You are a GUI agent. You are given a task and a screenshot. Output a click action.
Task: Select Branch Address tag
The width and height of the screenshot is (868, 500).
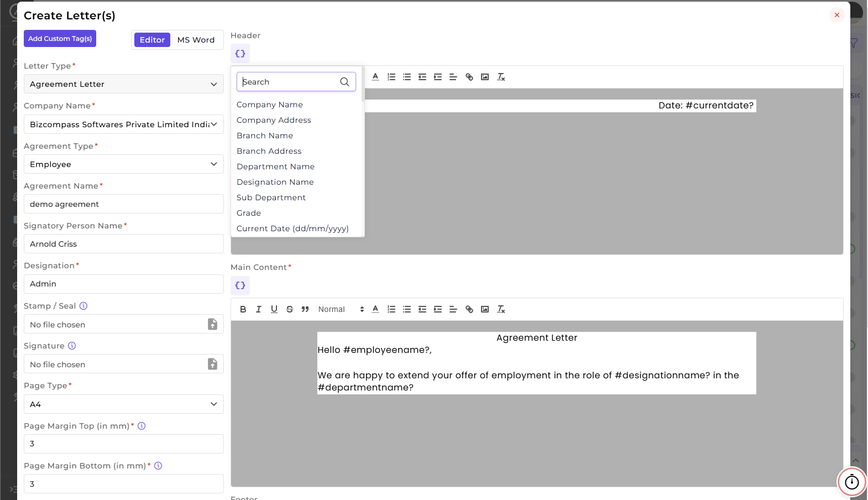[269, 151]
